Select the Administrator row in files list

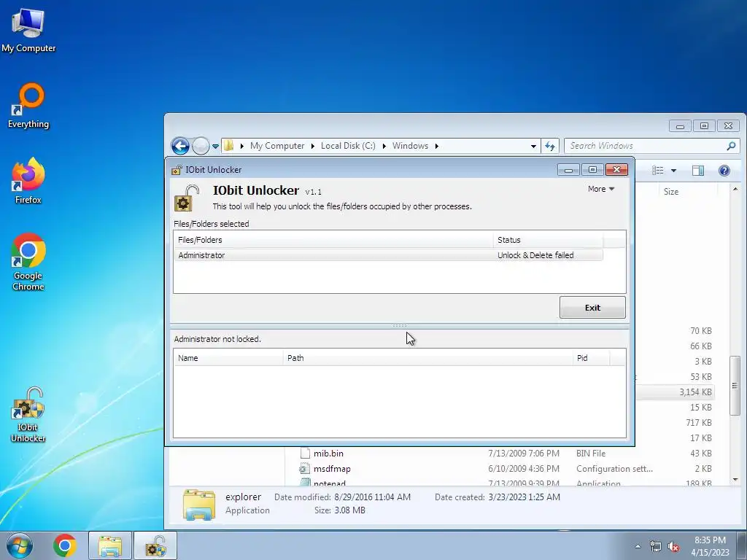(x=388, y=255)
